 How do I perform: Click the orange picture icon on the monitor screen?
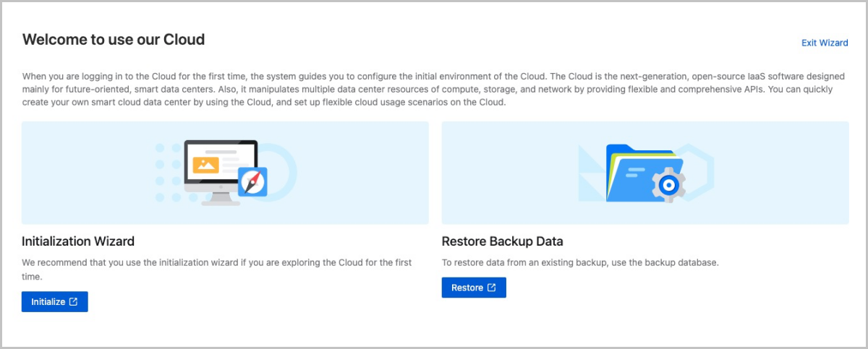coord(205,164)
